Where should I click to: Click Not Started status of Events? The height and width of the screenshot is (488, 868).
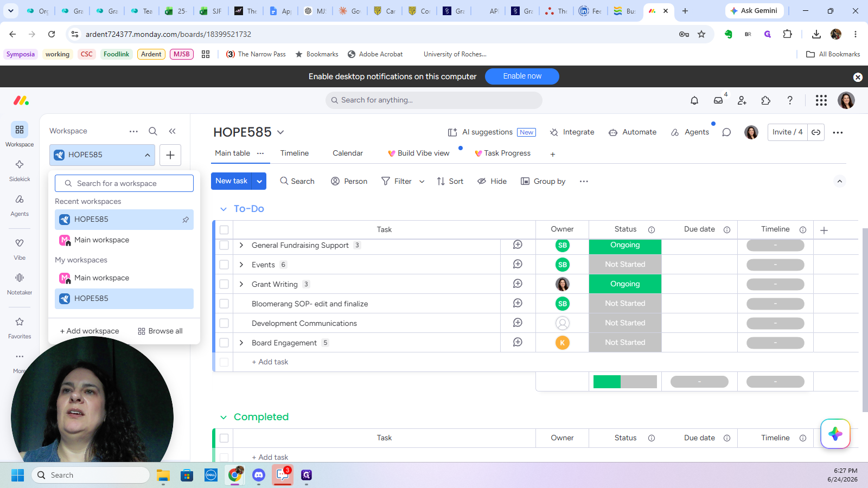tap(625, 265)
